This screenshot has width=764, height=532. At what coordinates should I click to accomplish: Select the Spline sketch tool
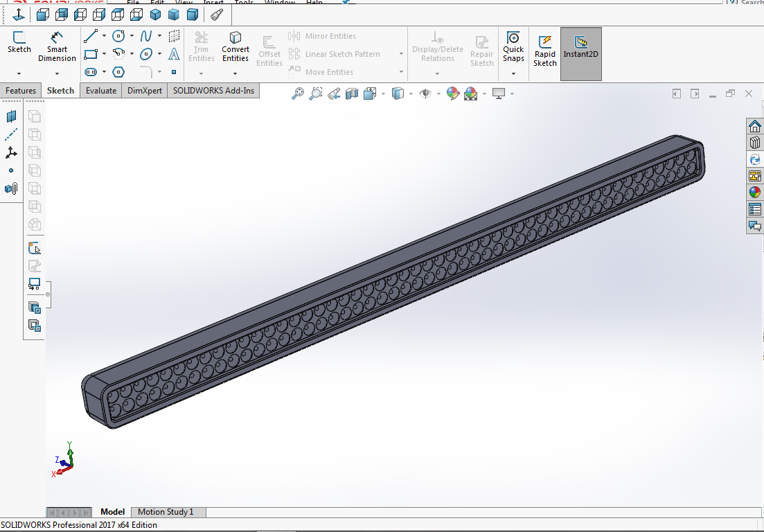pos(146,36)
